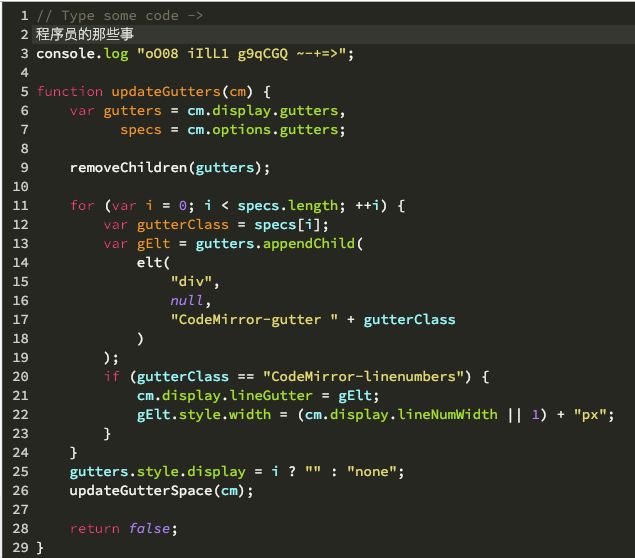Click the "none" string on line 25
The width and height of the screenshot is (635, 558).
pyautogui.click(x=372, y=472)
